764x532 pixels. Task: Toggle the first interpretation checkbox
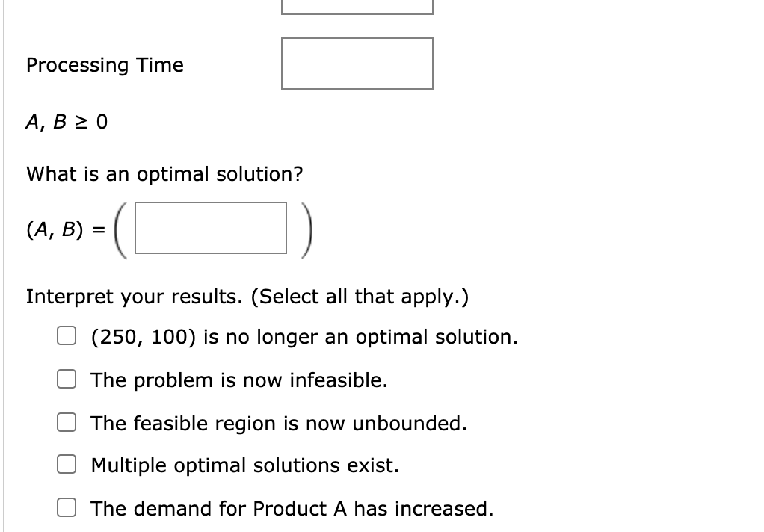66,335
